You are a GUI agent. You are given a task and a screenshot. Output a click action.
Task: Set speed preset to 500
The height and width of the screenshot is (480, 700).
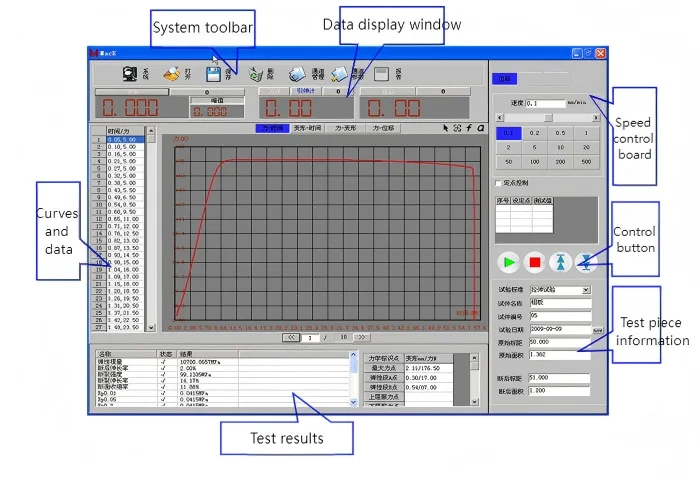click(x=586, y=162)
